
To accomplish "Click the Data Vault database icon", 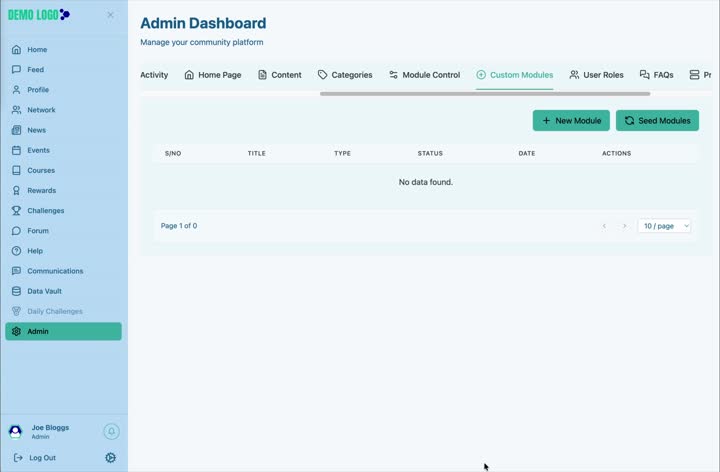I will coord(16,291).
